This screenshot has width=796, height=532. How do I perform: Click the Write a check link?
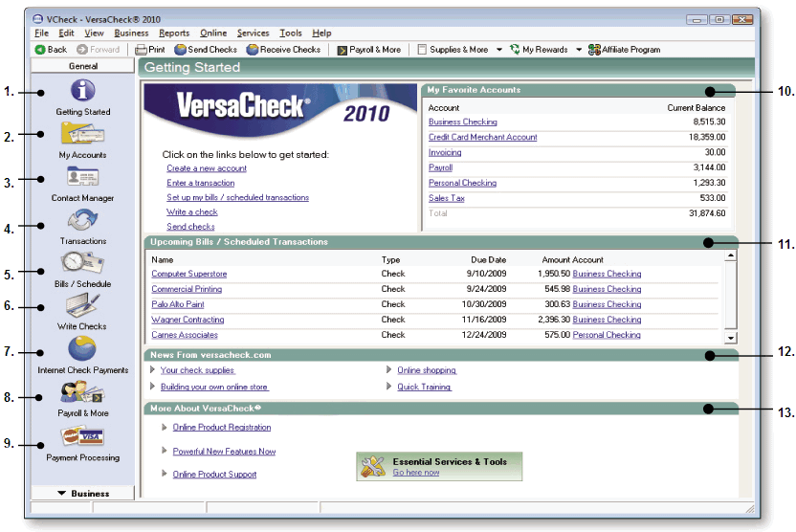click(x=192, y=212)
